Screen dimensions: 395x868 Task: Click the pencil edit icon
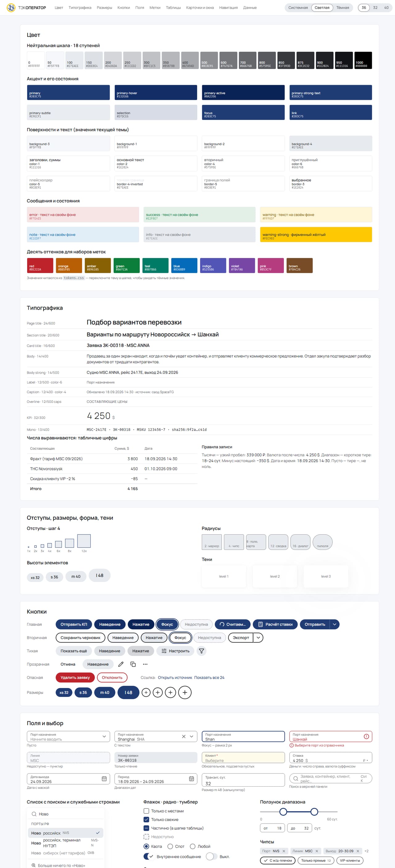tap(121, 664)
